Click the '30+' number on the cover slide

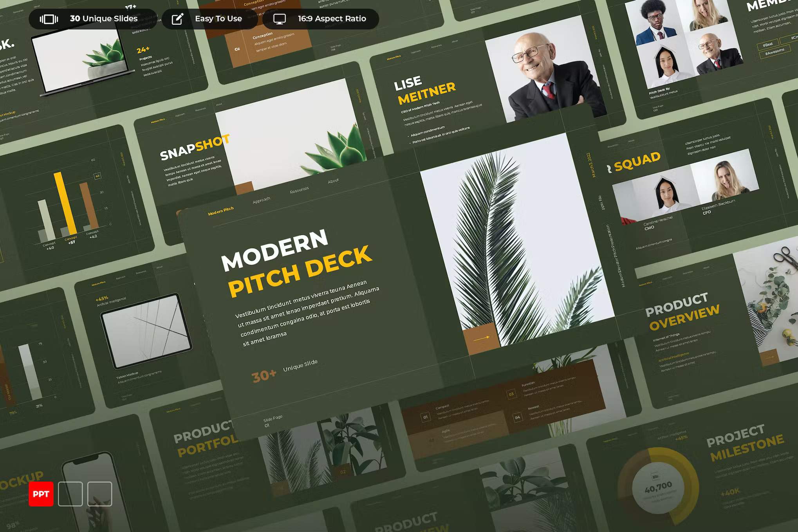coord(264,376)
